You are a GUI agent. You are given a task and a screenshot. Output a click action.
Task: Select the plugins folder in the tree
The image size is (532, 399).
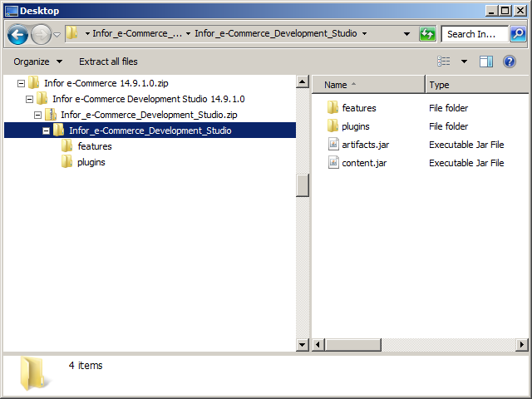(x=91, y=162)
